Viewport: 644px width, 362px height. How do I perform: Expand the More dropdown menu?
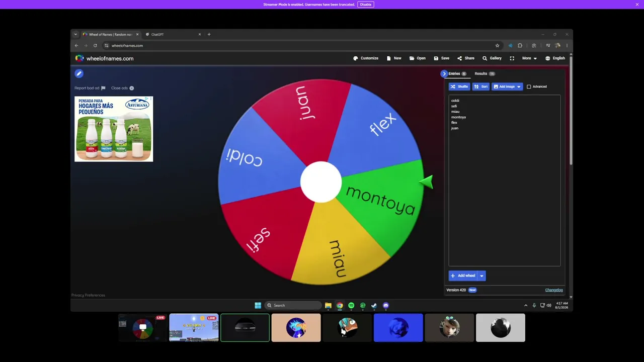click(529, 58)
